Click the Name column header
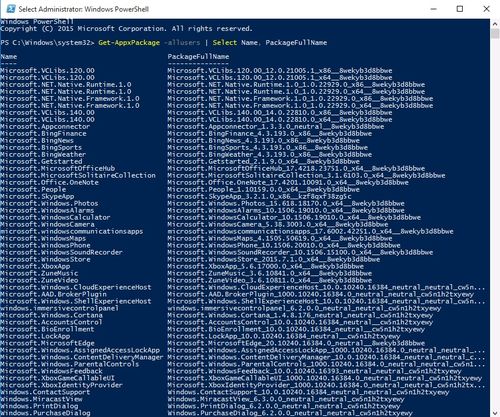Screen dimensions: 500x417 pyautogui.click(x=9, y=57)
